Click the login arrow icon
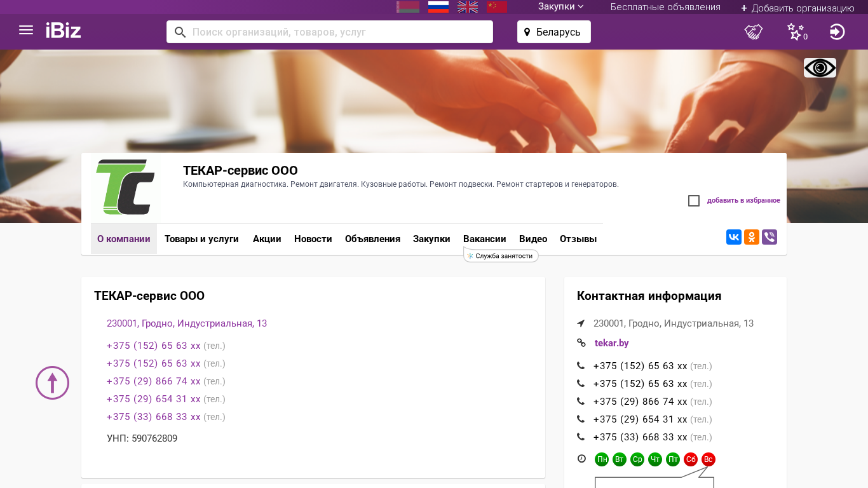 [837, 32]
